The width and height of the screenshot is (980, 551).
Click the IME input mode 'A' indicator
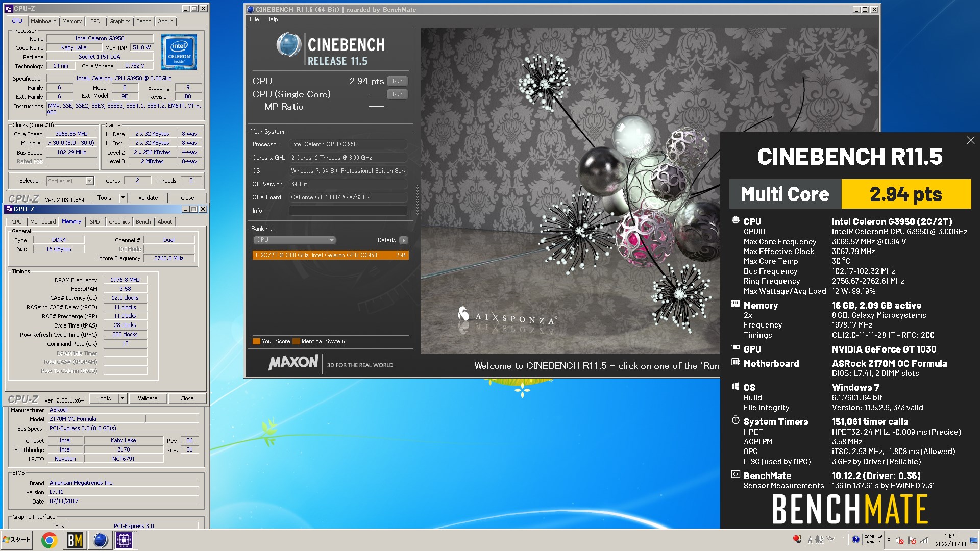click(810, 539)
